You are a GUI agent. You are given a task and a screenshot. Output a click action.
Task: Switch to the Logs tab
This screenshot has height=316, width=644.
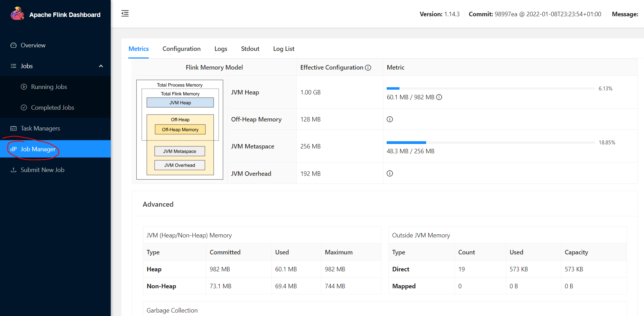(221, 49)
